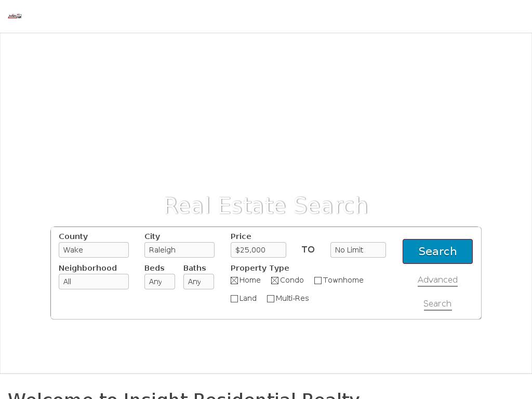Enable the Townhome checkbox
532x399 pixels.
[318, 281]
